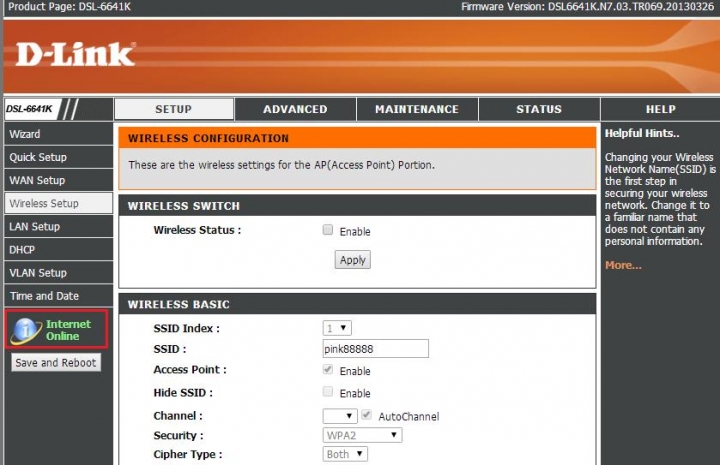Screen dimensions: 720x465
Task: Toggle the Hide SSID Enable checkbox
Action: tap(327, 392)
